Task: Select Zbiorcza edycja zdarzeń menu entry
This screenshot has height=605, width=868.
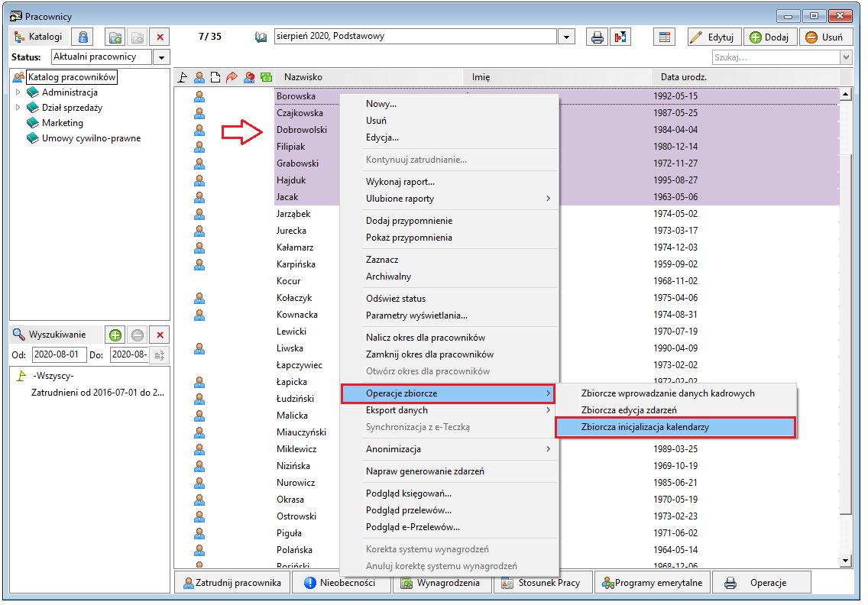Action: click(x=675, y=410)
